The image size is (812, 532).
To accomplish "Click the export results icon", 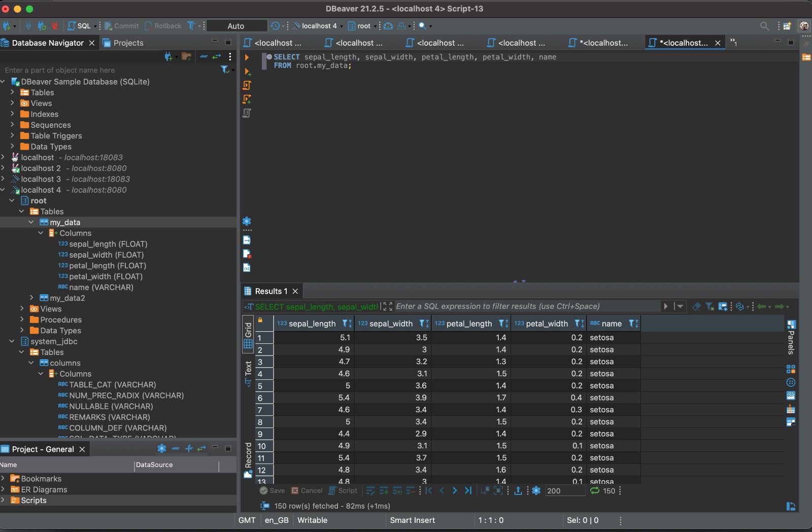I will (518, 491).
